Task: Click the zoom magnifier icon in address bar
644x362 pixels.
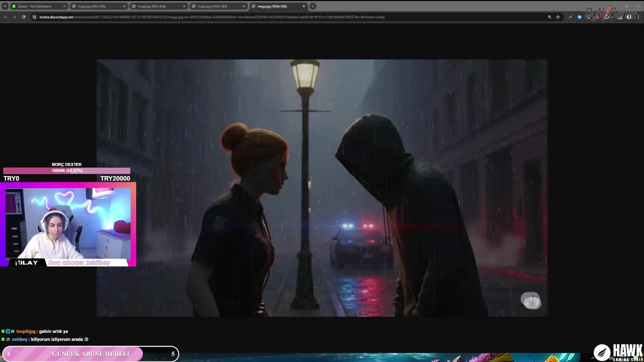Action: pyautogui.click(x=549, y=17)
